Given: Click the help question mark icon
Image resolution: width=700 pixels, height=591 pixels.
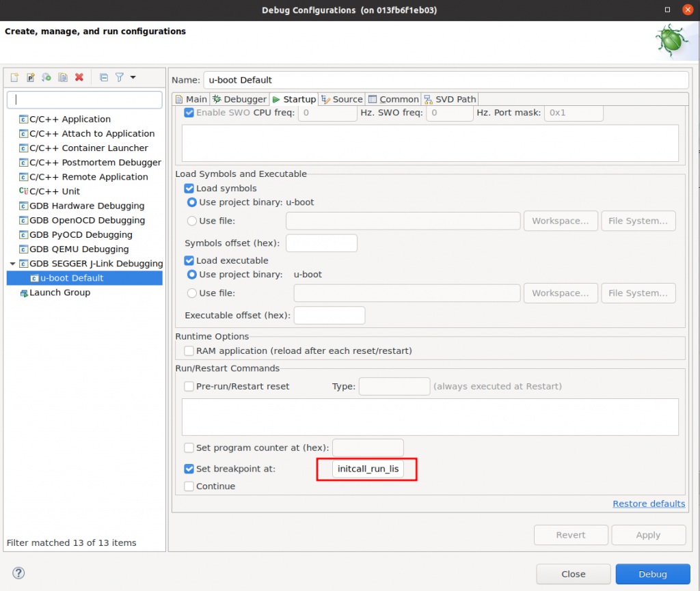Looking at the screenshot, I should pyautogui.click(x=19, y=573).
